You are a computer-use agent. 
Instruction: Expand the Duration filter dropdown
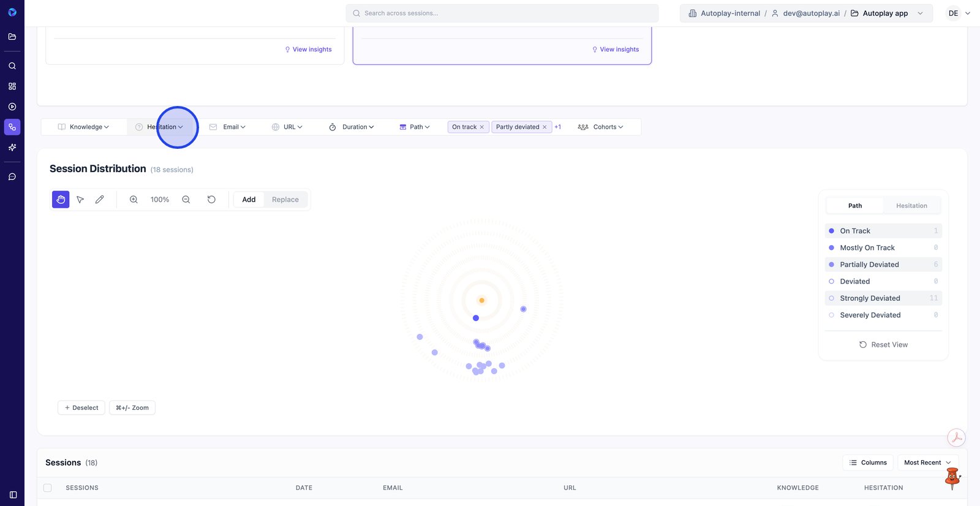[x=352, y=127]
